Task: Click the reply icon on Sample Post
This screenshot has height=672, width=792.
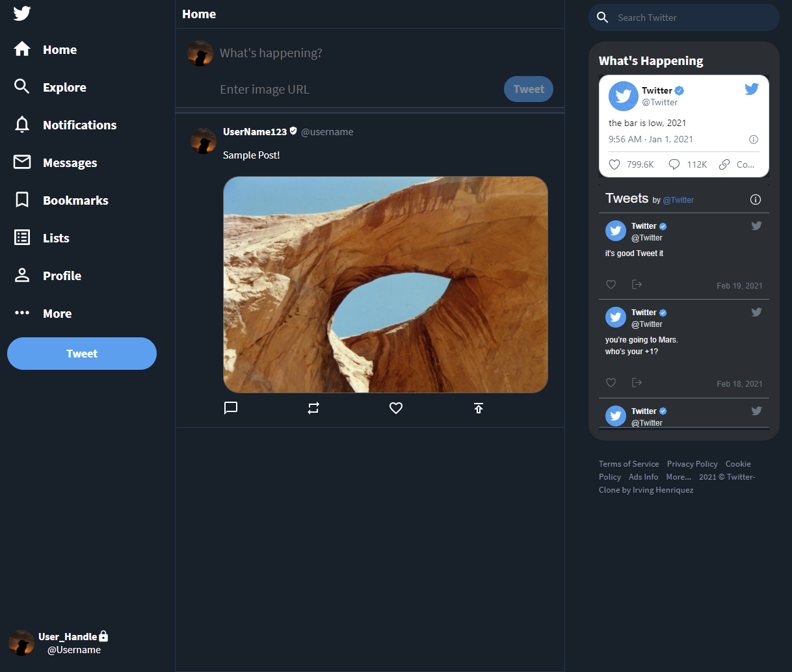Action: click(x=231, y=408)
